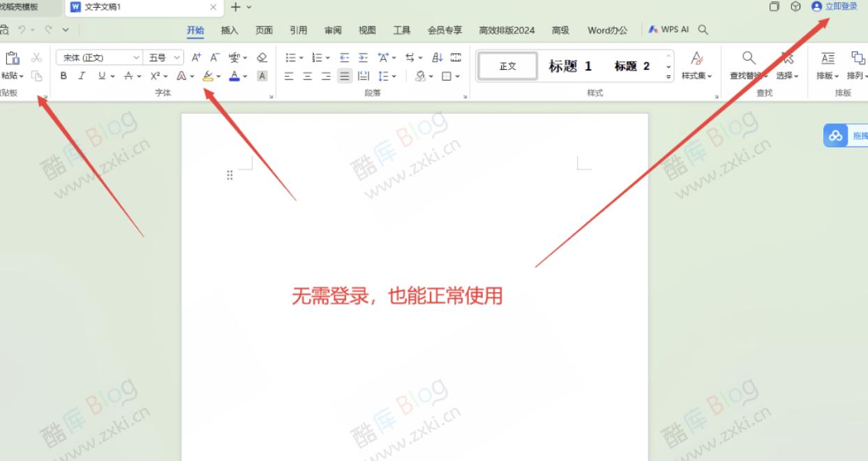Viewport: 868px width, 461px height.
Task: Apply character shading with the highlighted A icon
Action: pyautogui.click(x=261, y=76)
